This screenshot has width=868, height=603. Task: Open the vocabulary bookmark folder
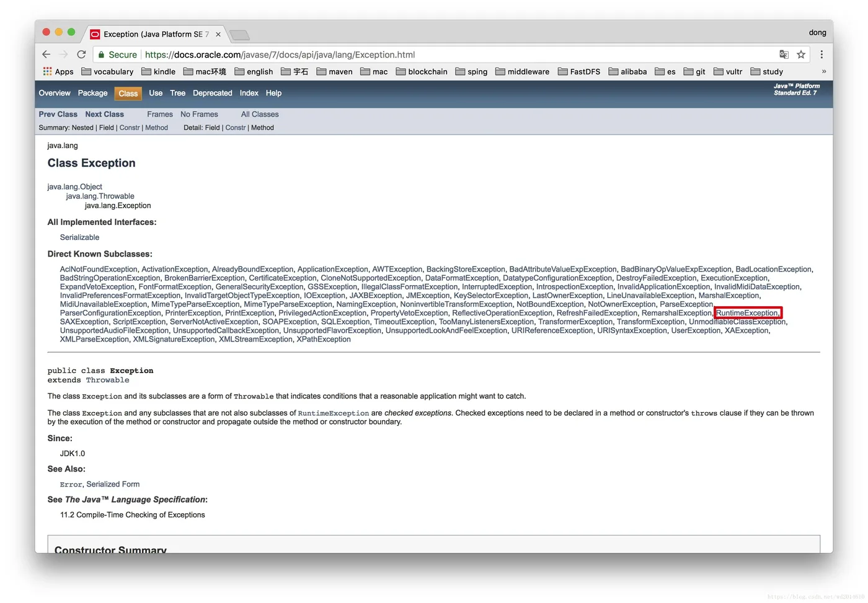(x=107, y=72)
